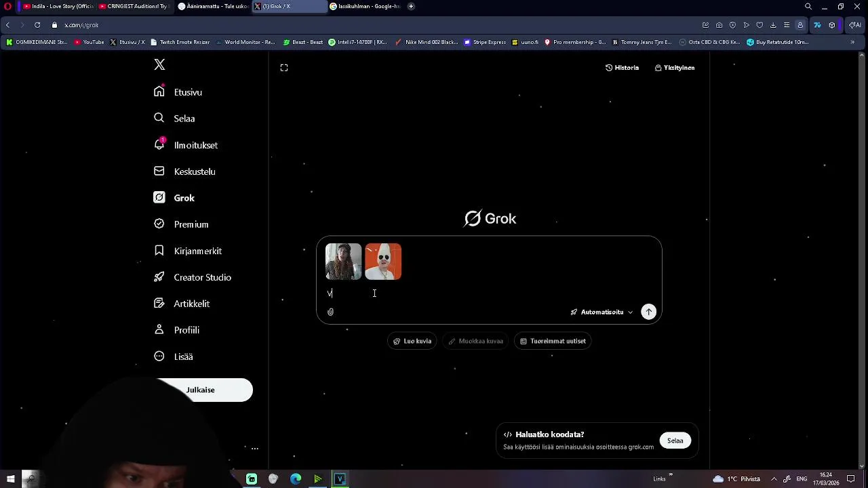Open Lisää more menu
The image size is (868, 488).
click(x=173, y=357)
